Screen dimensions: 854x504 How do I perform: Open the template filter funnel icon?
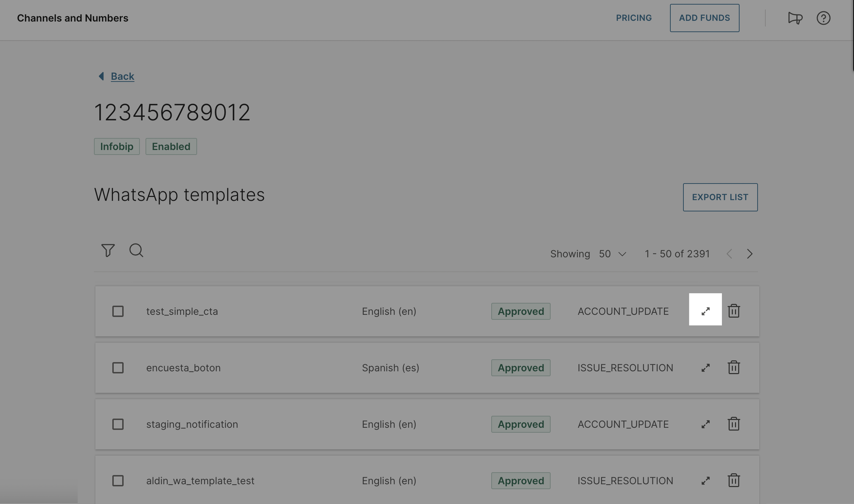[x=108, y=251]
